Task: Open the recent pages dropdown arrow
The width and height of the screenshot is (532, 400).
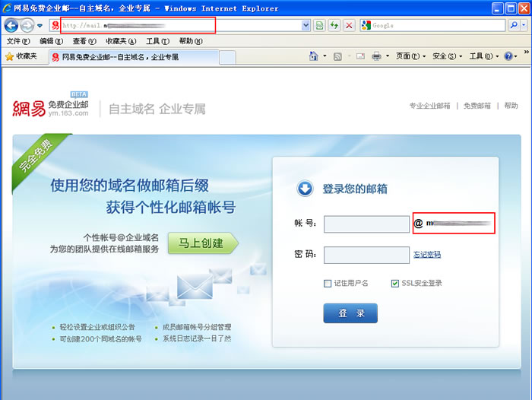Action: coord(40,25)
